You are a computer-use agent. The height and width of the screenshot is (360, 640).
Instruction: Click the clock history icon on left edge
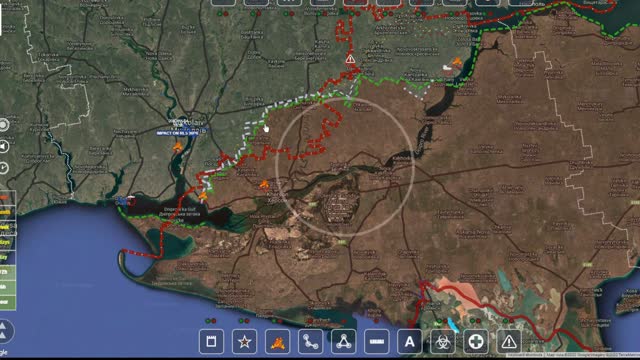pyautogui.click(x=4, y=168)
